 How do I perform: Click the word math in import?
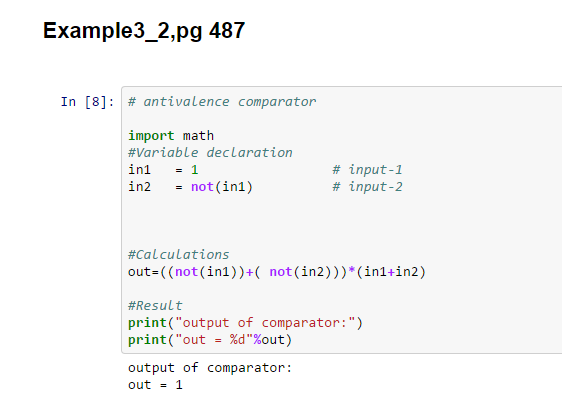click(198, 136)
